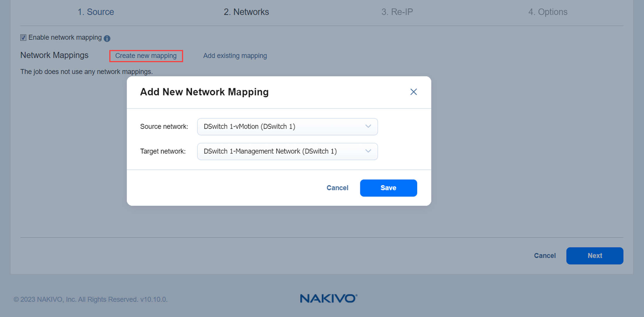The width and height of the screenshot is (644, 317).
Task: Click the NAKIVO copyright version text
Action: click(90, 299)
